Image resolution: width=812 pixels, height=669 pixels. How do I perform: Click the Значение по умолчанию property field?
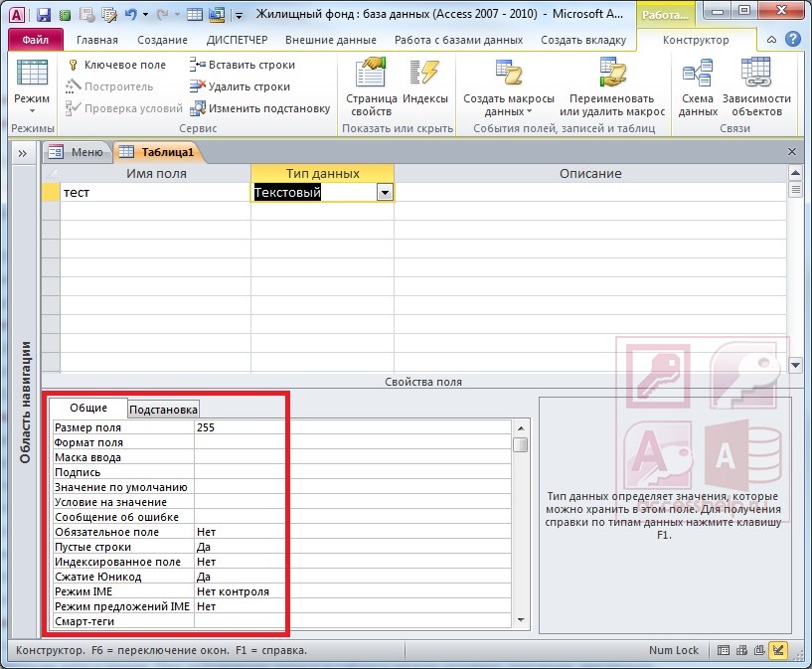[353, 487]
